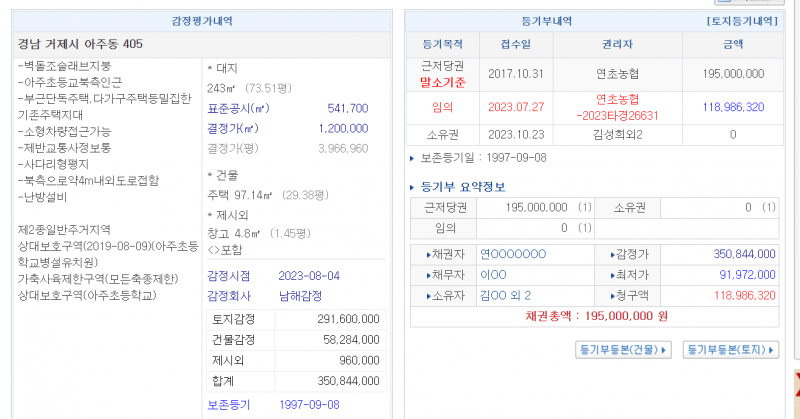The image size is (800, 419).
Task: Click the 보존등기 link at bottom left
Action: pos(228,404)
